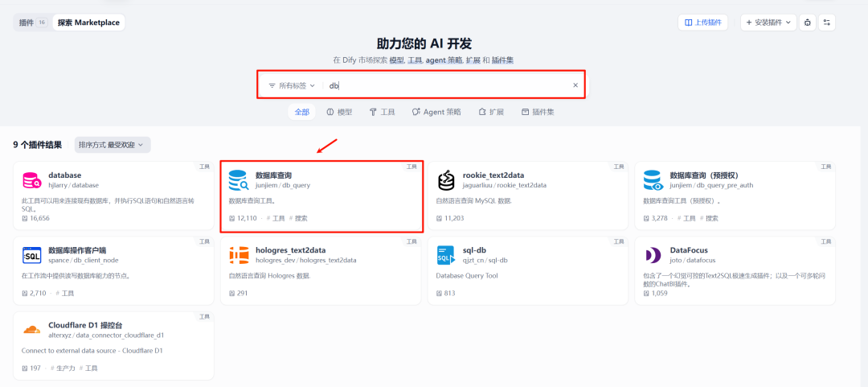Viewport: 868px width, 387px height.
Task: Click the # 生产力 tag on Cloudflare card
Action: coord(63,368)
